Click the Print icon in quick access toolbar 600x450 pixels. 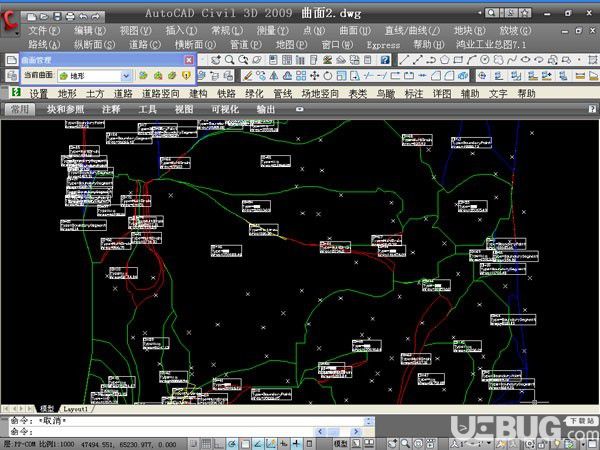point(70,16)
